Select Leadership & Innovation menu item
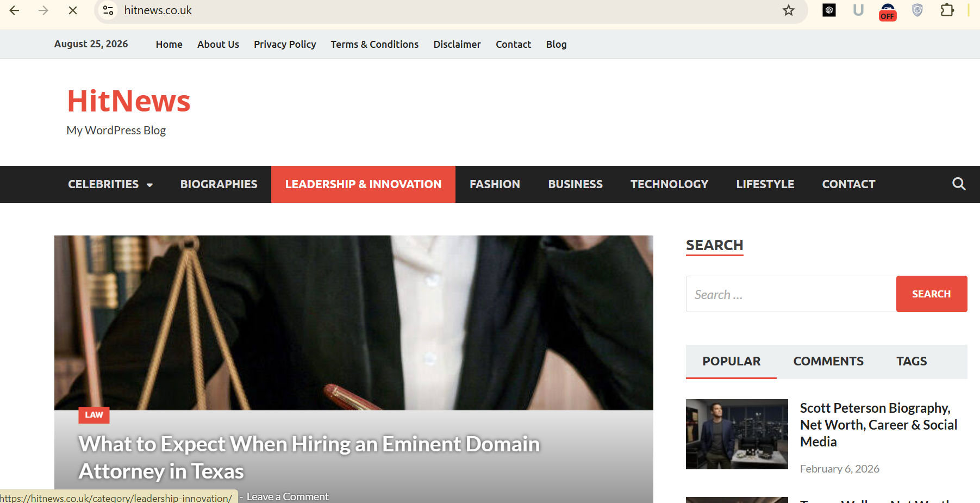This screenshot has height=503, width=980. tap(363, 184)
